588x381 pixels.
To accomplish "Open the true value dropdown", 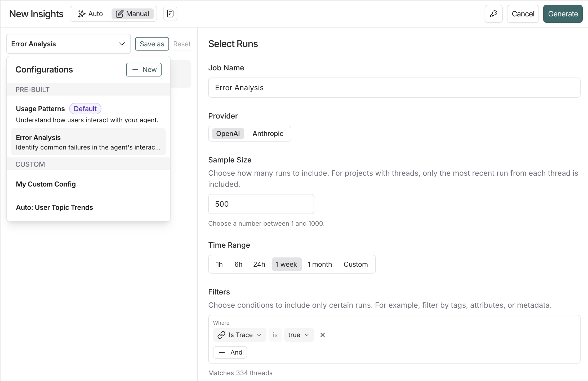I will 299,335.
